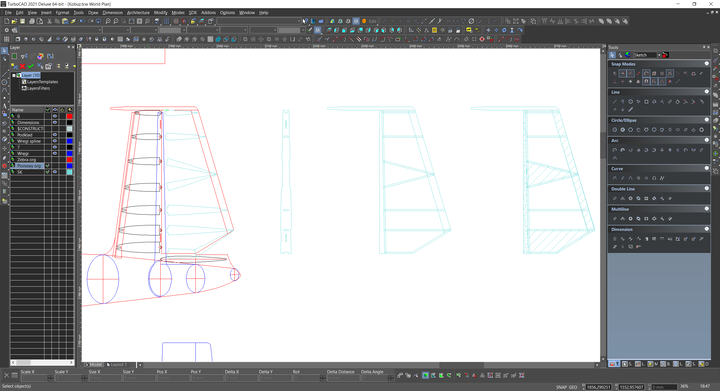720x391 pixels.
Task: Open the Sketch dropdown in Tools panel
Action: 659,55
